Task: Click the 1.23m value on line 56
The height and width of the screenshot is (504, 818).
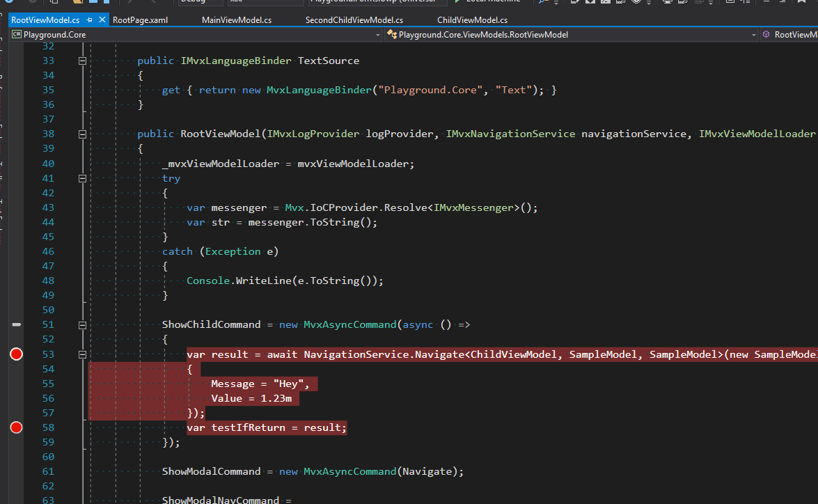Action: pos(276,398)
